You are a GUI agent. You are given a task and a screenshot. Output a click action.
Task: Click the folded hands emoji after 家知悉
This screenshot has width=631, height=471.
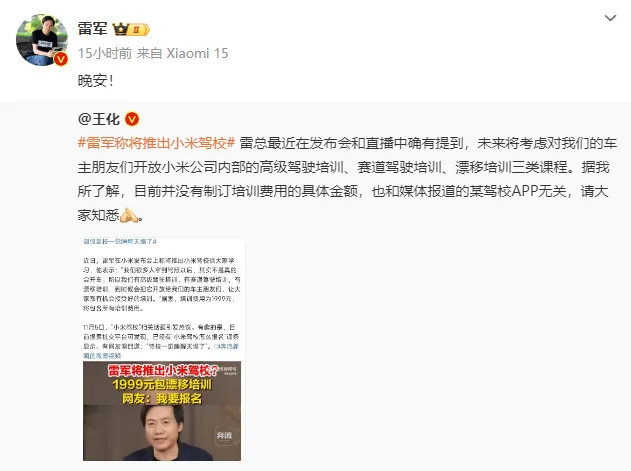coord(130,215)
